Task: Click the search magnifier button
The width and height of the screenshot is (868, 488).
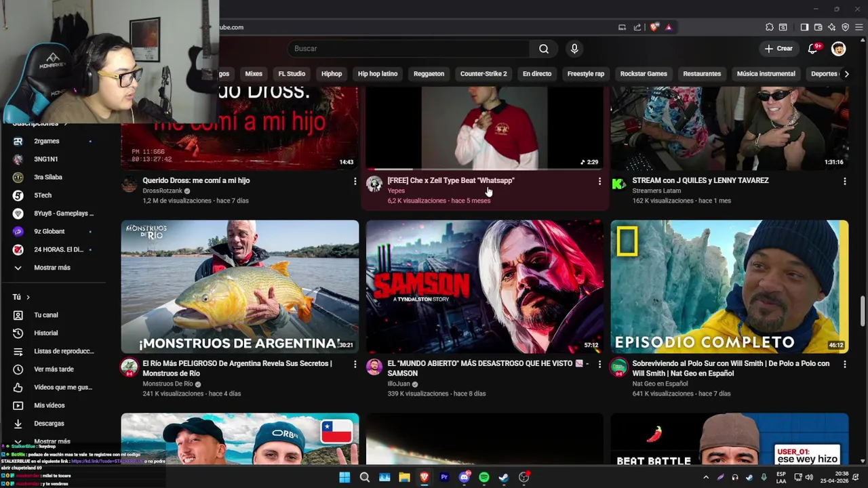Action: 544,49
